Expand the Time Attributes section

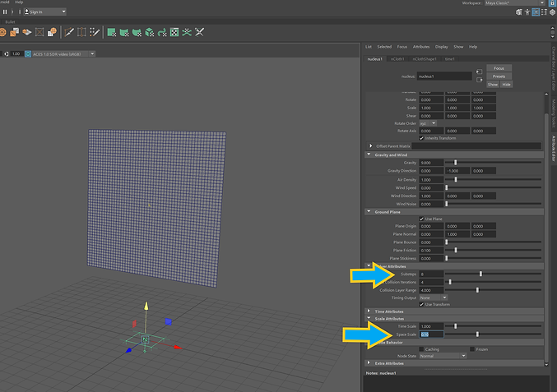pos(369,311)
